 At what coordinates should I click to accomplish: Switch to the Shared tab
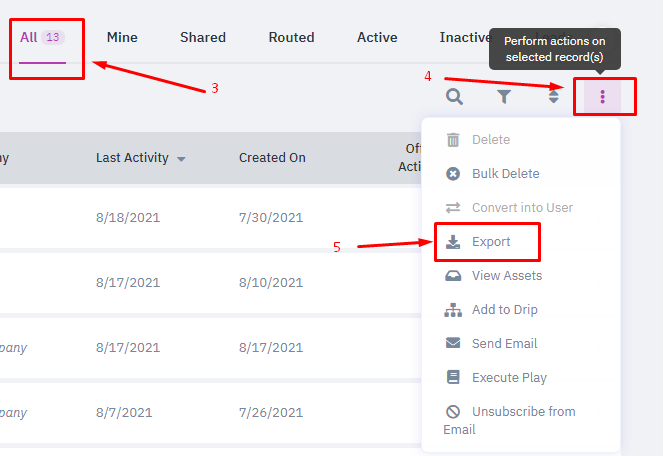coord(203,37)
